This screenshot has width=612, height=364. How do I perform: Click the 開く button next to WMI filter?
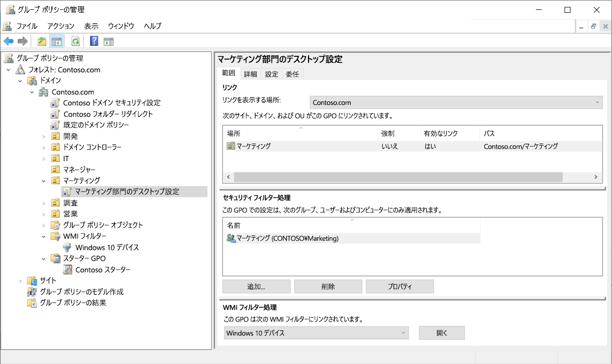[x=441, y=332]
